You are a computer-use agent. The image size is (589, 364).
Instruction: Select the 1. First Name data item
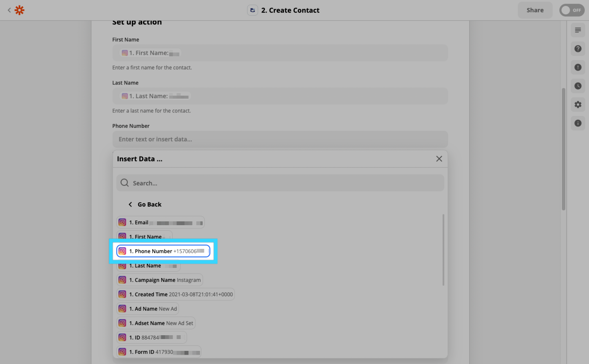pyautogui.click(x=145, y=236)
